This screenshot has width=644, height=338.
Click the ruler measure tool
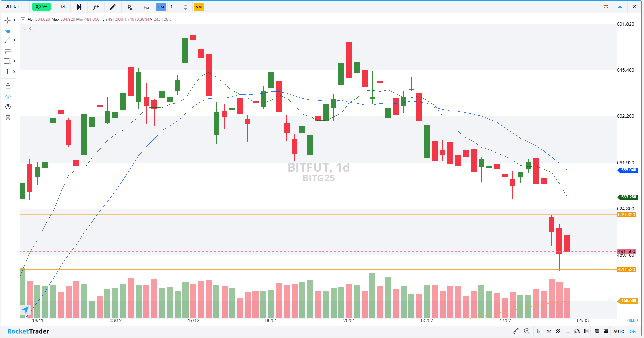tap(516, 331)
